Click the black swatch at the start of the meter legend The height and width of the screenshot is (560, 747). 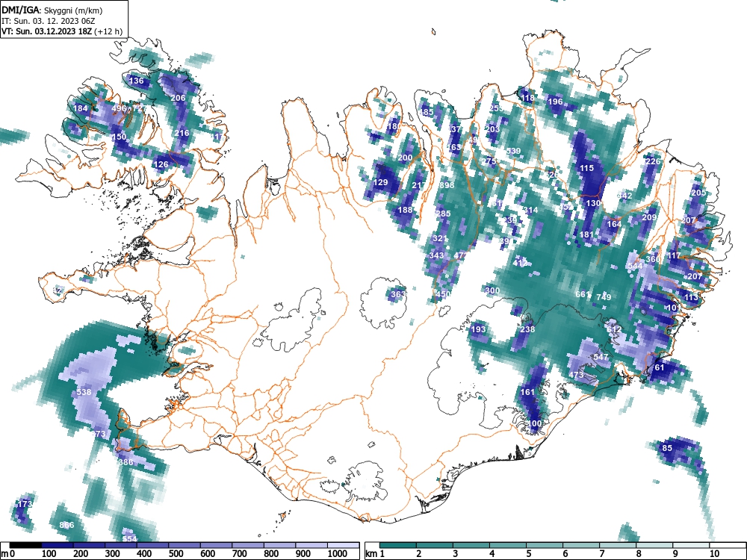point(26,545)
